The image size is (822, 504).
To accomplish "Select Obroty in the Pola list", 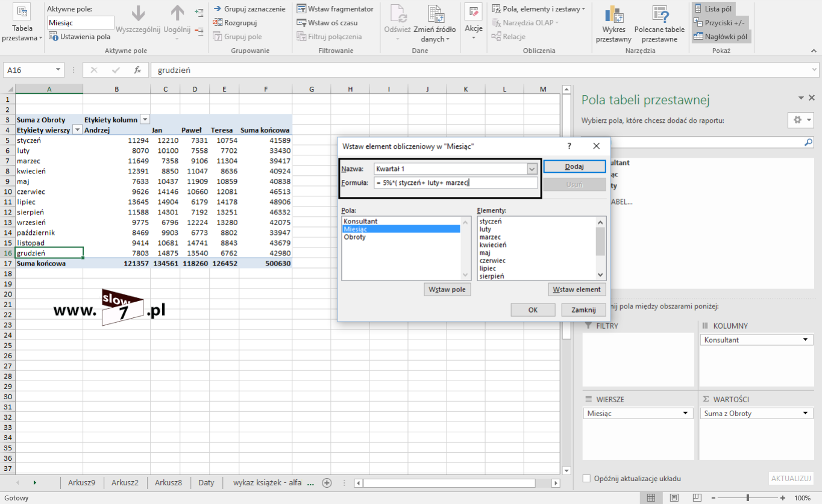I will [x=354, y=237].
